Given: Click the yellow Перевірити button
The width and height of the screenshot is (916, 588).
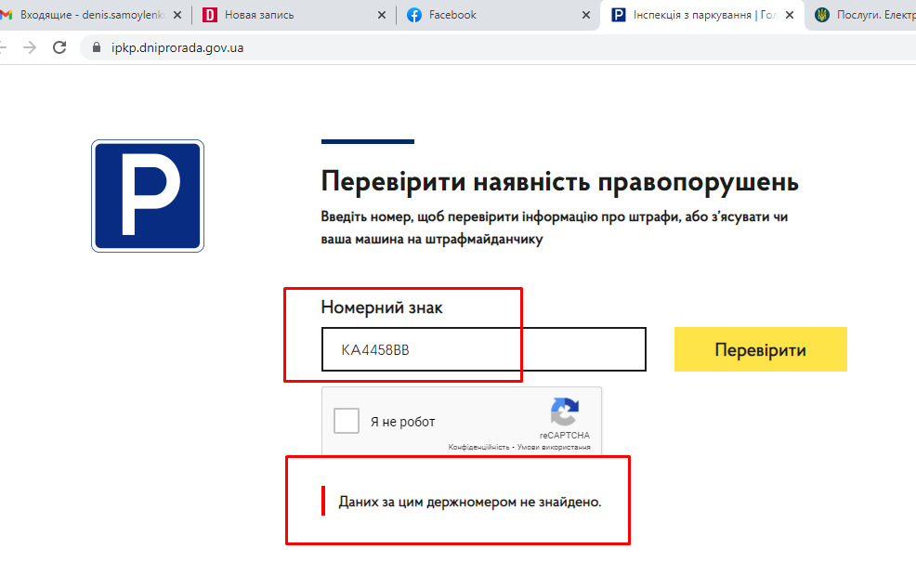Looking at the screenshot, I should pos(760,349).
